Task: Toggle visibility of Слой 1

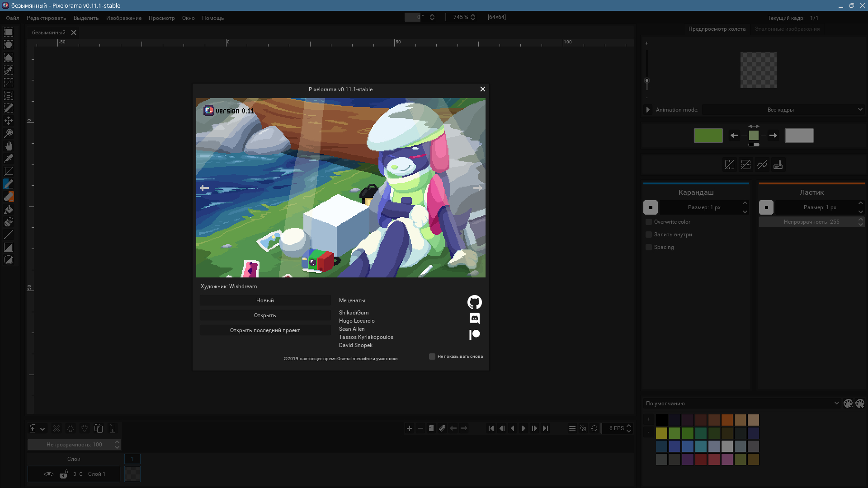Action: 49,474
